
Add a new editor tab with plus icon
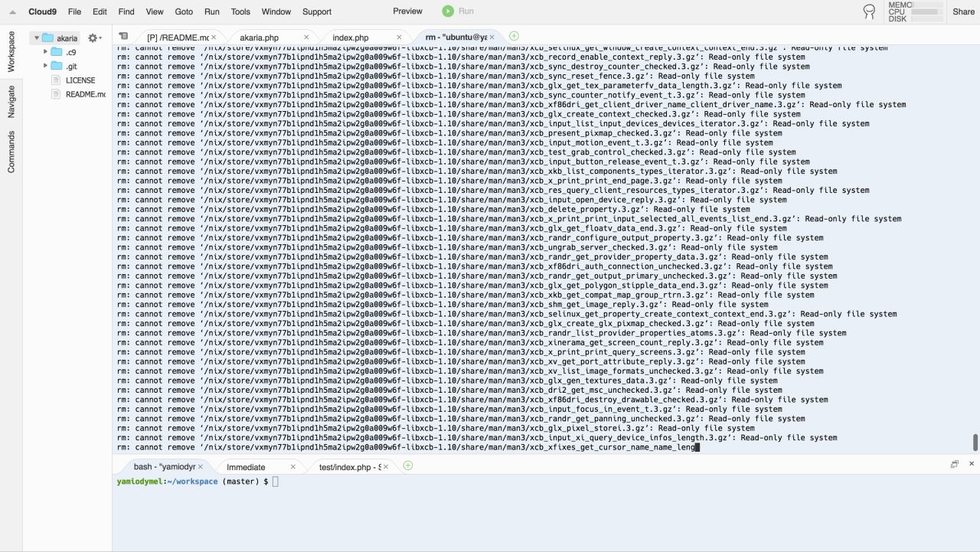[x=514, y=36]
